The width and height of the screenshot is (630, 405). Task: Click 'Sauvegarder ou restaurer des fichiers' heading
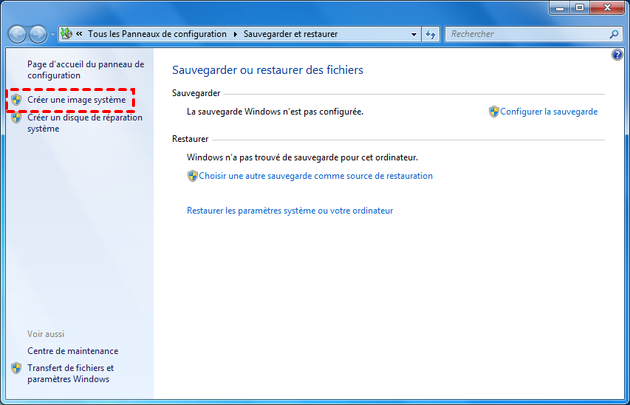tap(268, 70)
